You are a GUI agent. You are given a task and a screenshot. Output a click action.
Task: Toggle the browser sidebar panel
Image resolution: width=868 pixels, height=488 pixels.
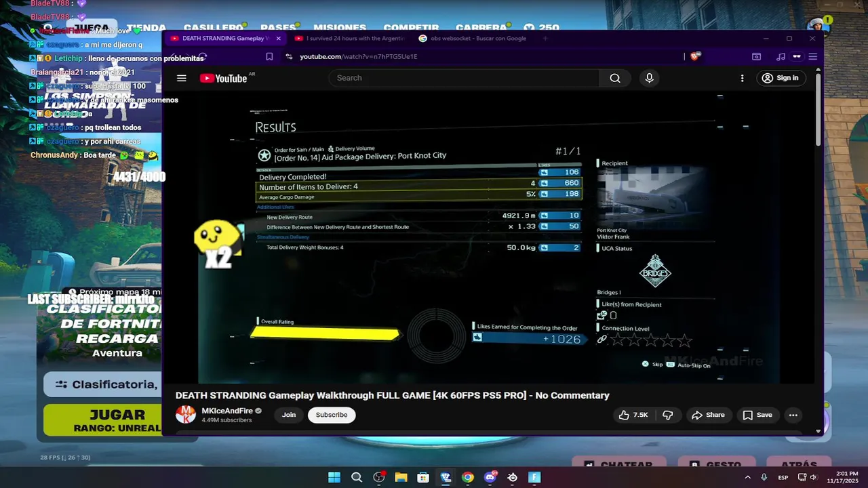[756, 56]
